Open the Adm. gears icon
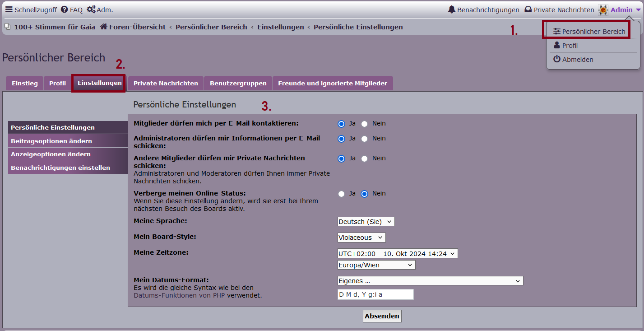 click(x=91, y=9)
